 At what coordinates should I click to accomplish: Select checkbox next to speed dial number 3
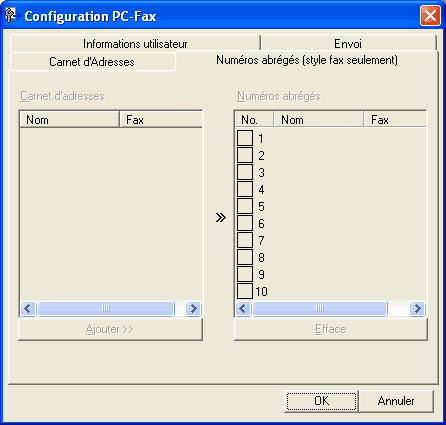[245, 172]
